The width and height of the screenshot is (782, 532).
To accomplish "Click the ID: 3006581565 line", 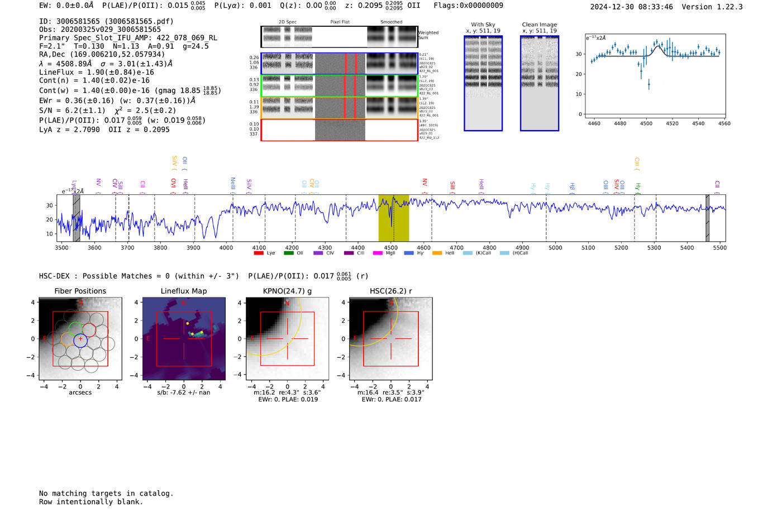I will (x=106, y=21).
